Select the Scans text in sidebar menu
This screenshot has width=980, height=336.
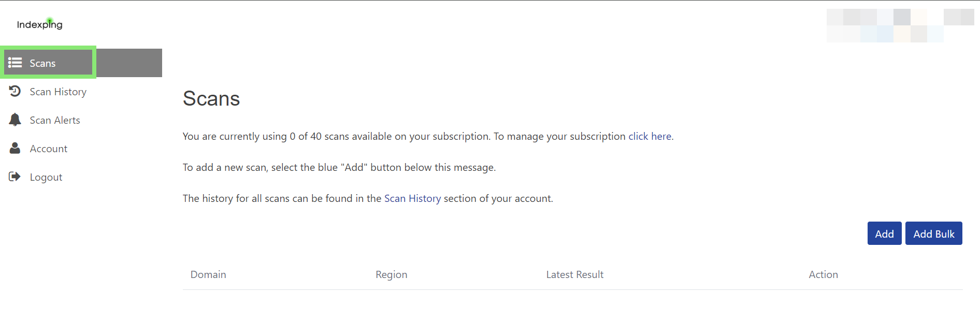click(42, 63)
